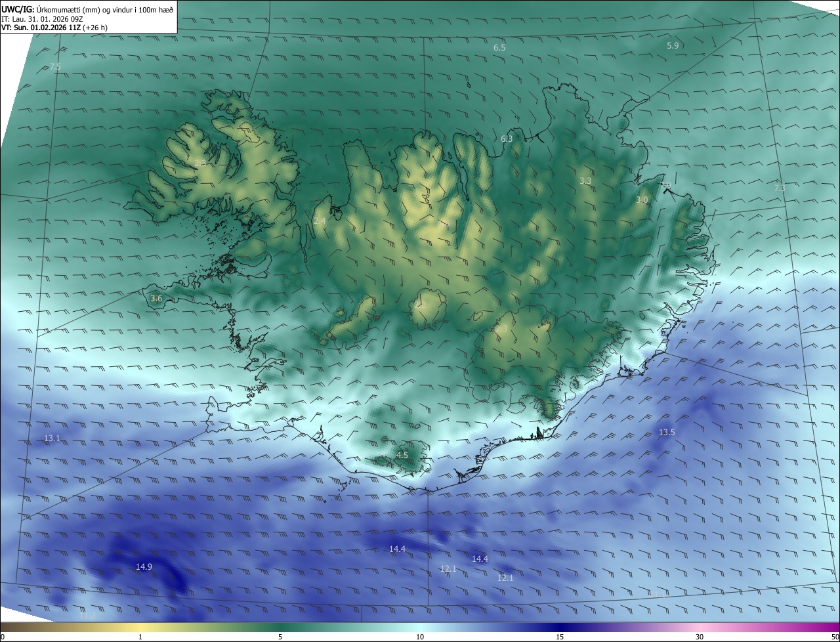The width and height of the screenshot is (840, 642).
Task: Click the 7.5 value label on map
Action: 55,67
